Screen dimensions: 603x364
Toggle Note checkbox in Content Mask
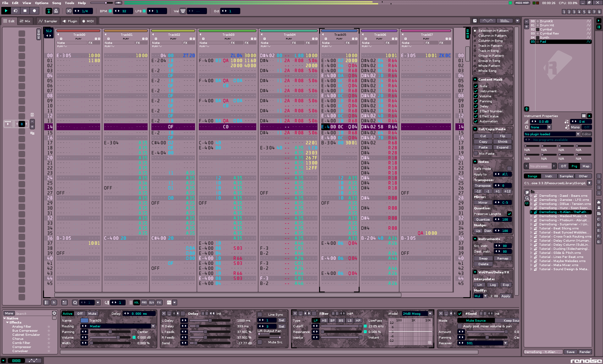[x=476, y=86]
